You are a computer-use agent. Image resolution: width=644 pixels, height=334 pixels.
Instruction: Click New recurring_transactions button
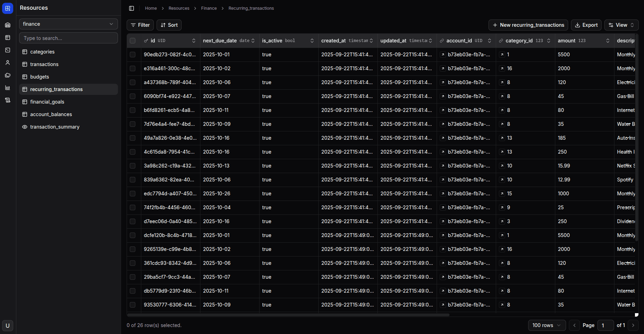coord(528,25)
